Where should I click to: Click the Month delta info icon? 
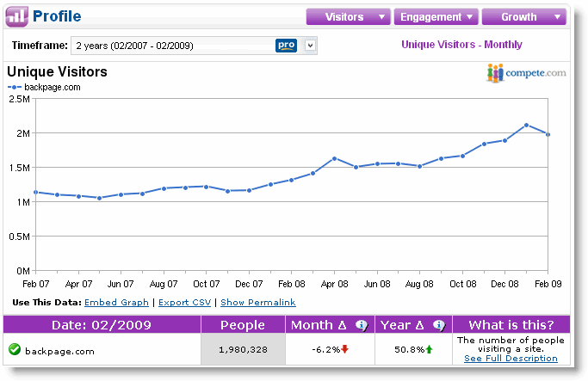(x=362, y=325)
